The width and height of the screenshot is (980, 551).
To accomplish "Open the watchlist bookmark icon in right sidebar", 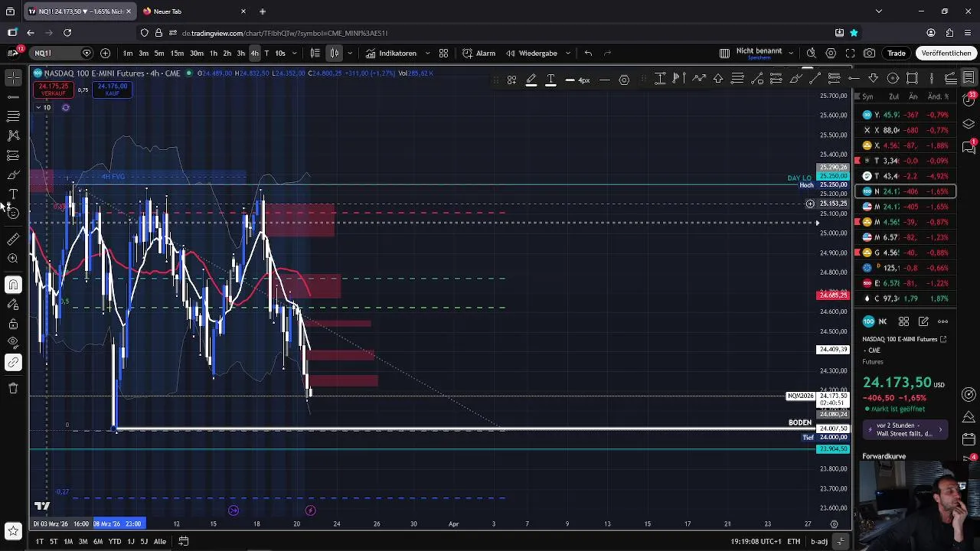I will pyautogui.click(x=969, y=77).
